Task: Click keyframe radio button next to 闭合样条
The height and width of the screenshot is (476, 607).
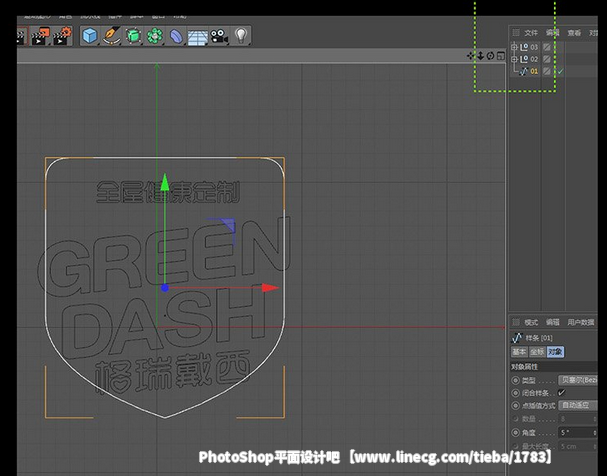Action: tap(515, 393)
